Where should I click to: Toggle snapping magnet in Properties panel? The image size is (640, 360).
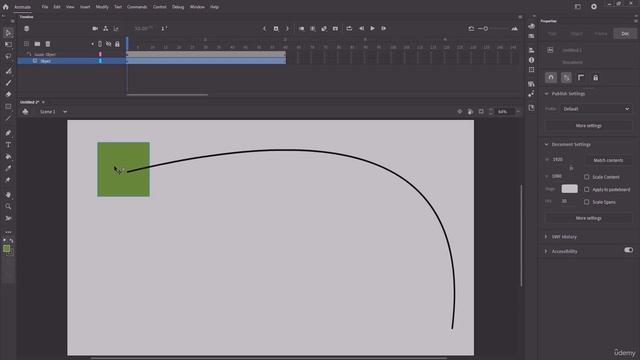point(551,78)
